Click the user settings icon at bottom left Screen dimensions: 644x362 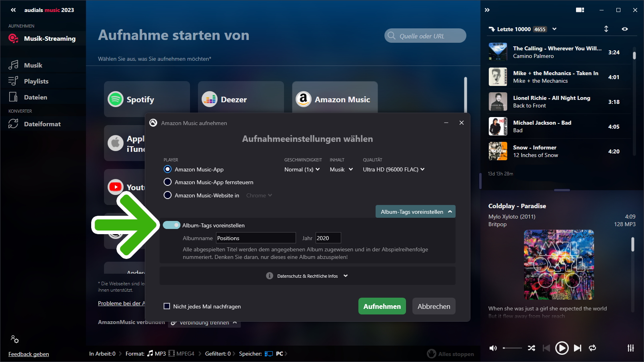point(15,339)
